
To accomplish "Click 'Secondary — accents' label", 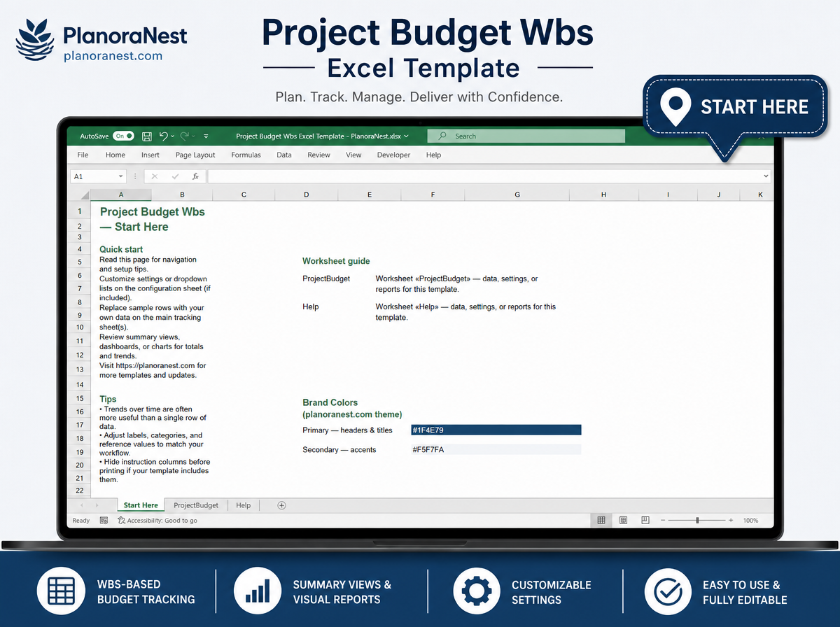I will coord(339,449).
